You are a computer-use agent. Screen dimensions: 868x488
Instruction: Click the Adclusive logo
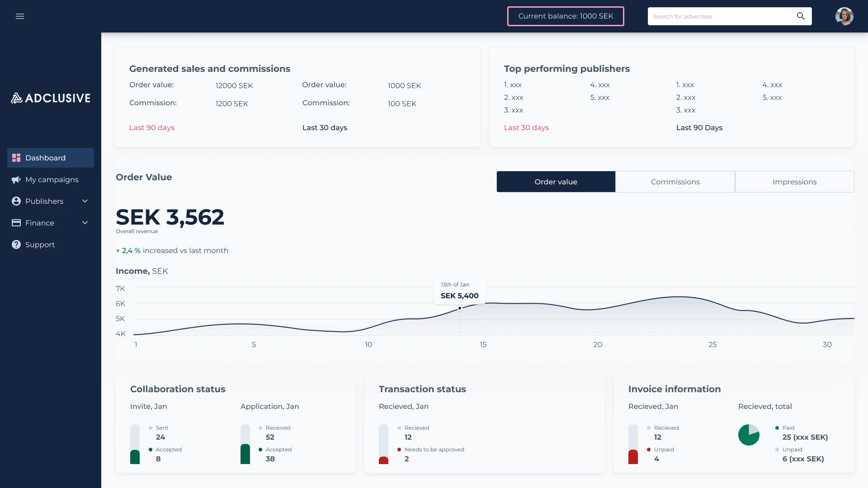(51, 98)
